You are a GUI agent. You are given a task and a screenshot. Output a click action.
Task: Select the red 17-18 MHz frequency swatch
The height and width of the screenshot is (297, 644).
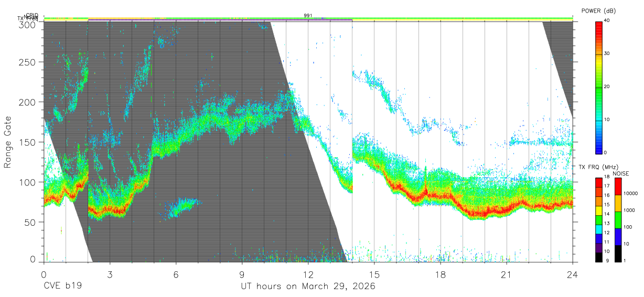click(598, 183)
